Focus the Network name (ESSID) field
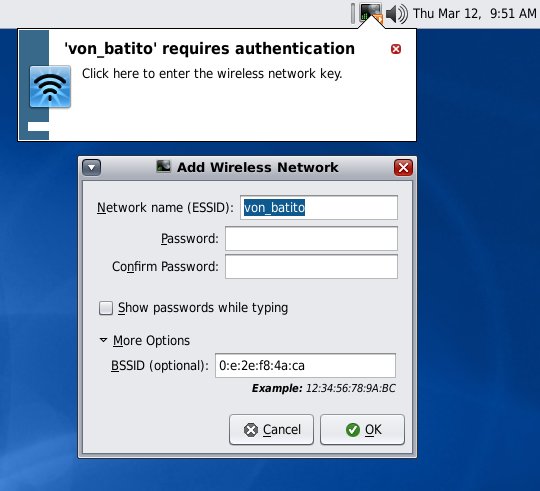 click(x=319, y=208)
